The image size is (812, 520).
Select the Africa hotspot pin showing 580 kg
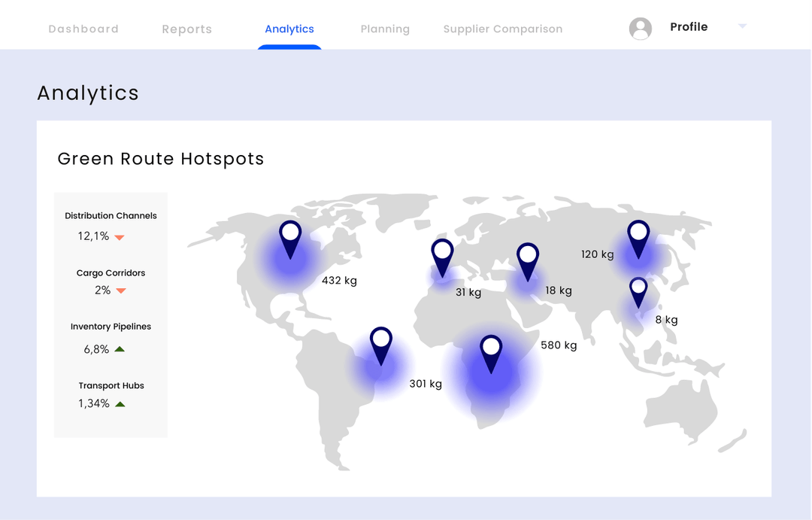(x=491, y=348)
